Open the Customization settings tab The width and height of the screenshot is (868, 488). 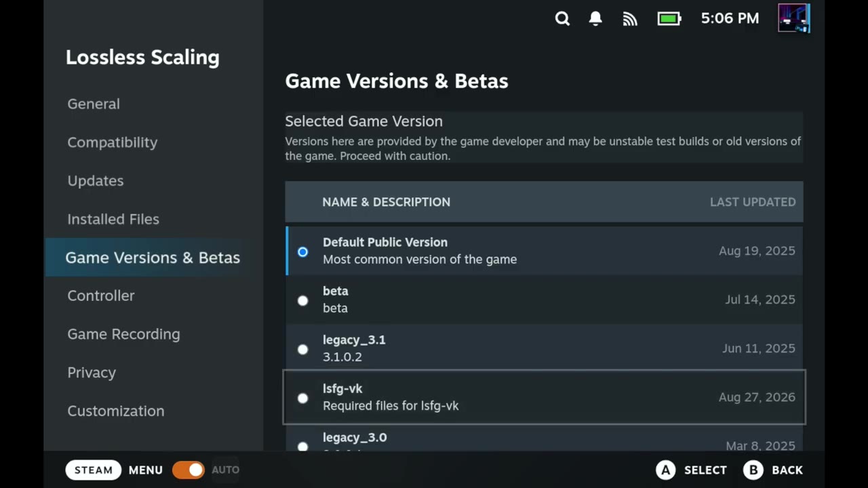116,411
